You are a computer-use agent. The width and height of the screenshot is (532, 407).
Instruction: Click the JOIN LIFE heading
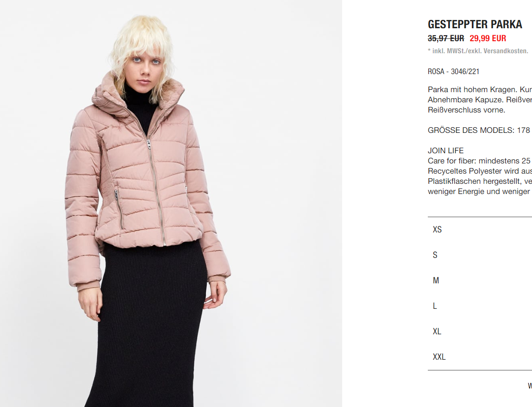tap(445, 150)
